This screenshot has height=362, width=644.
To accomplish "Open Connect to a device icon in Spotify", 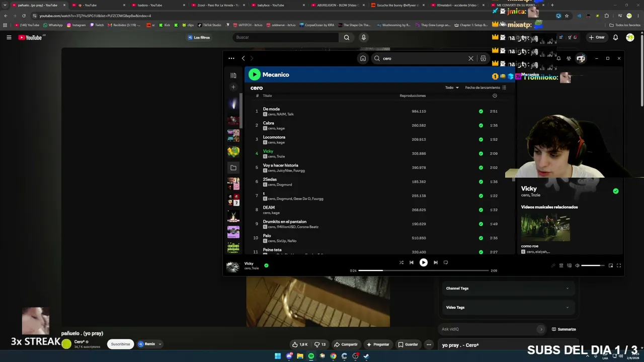I will coord(569,265).
